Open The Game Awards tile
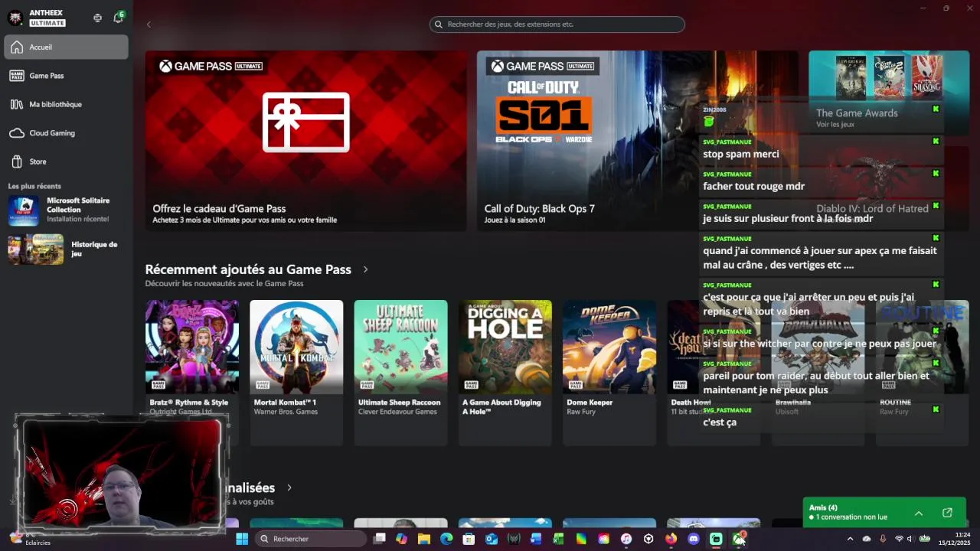980x551 pixels. pos(889,92)
